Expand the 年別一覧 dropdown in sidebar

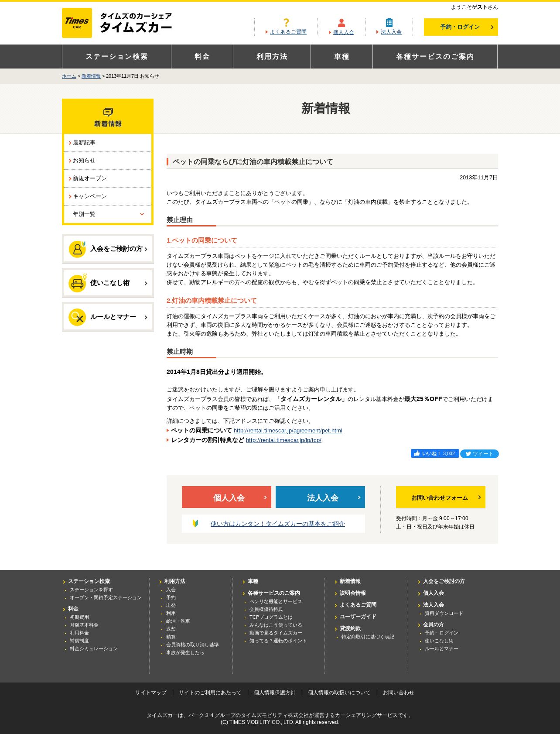pyautogui.click(x=108, y=214)
